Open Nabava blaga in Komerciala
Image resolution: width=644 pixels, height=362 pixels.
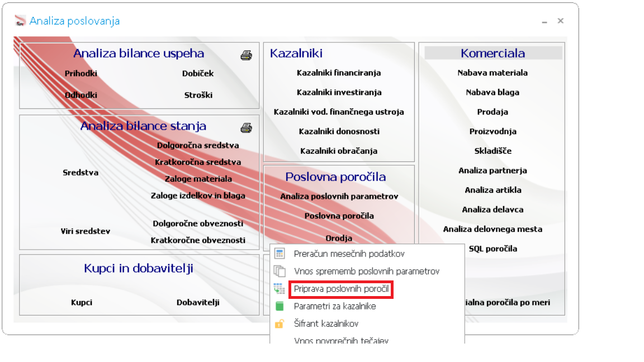tap(493, 92)
